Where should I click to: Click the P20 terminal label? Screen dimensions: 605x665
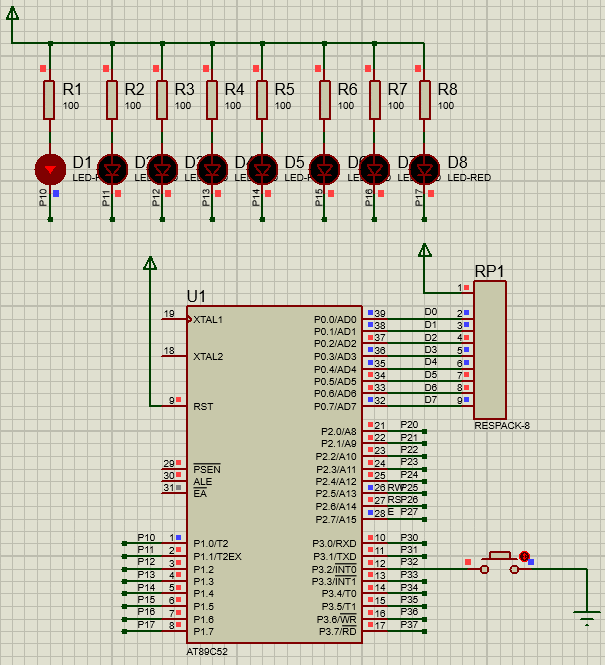409,425
